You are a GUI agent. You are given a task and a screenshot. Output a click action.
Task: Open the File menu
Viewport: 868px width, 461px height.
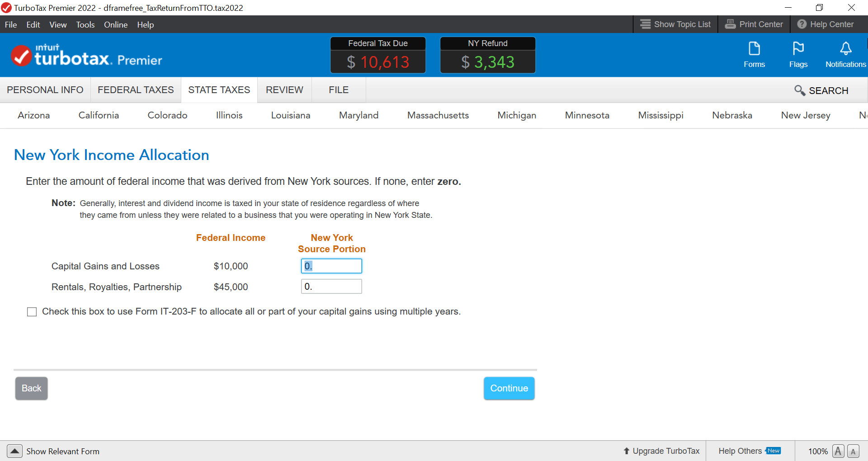click(x=11, y=25)
